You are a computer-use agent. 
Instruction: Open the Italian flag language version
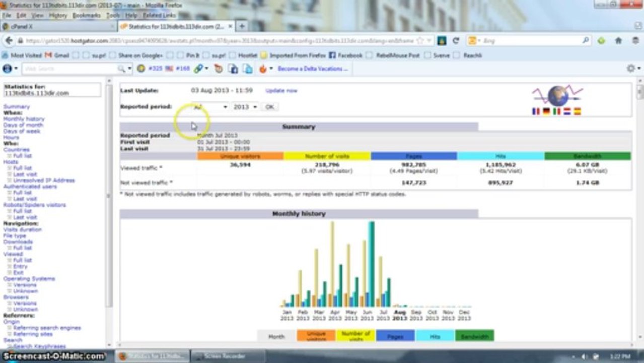click(556, 111)
